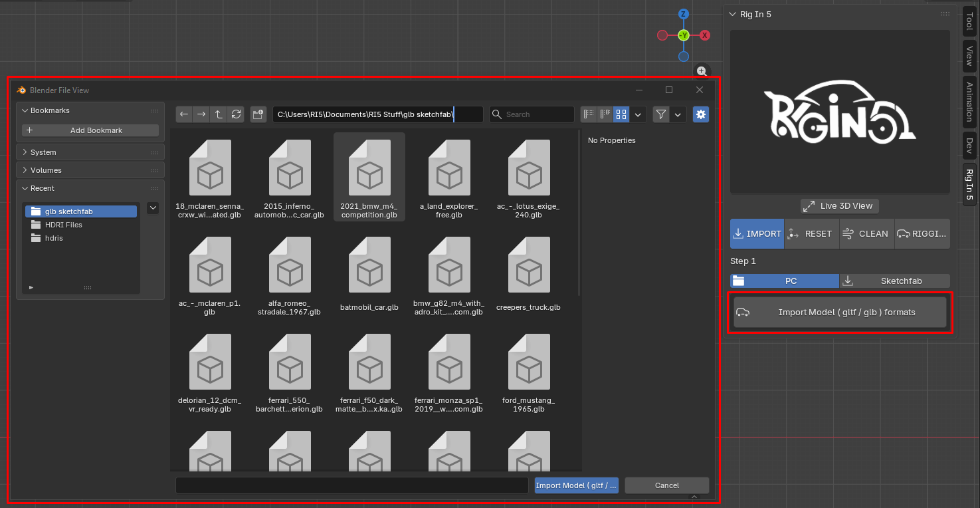Toggle file filtering funnel icon
This screenshot has width=980, height=508.
(x=660, y=114)
